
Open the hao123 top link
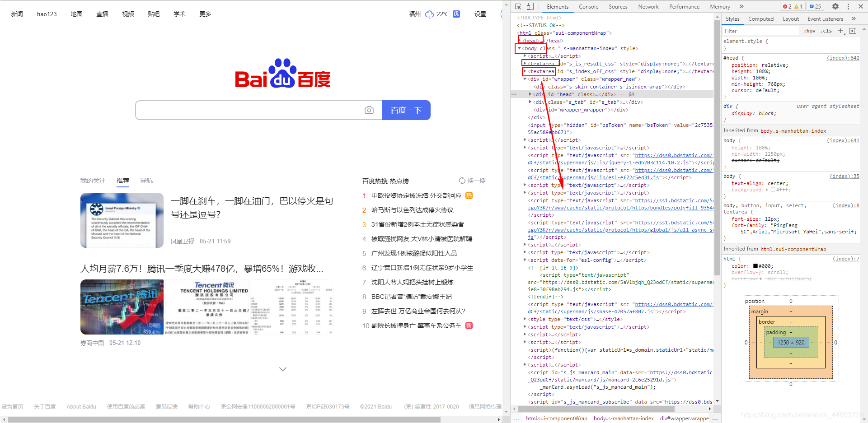coord(47,14)
